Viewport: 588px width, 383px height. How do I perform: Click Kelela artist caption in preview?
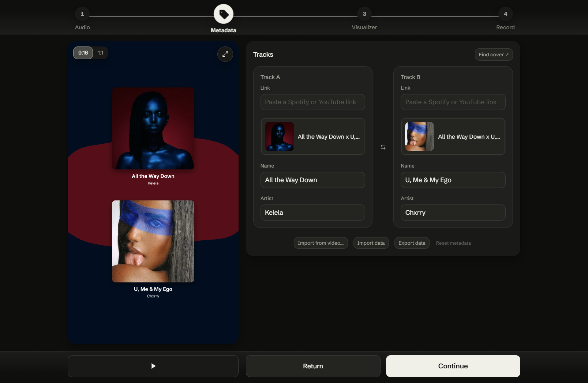(153, 183)
